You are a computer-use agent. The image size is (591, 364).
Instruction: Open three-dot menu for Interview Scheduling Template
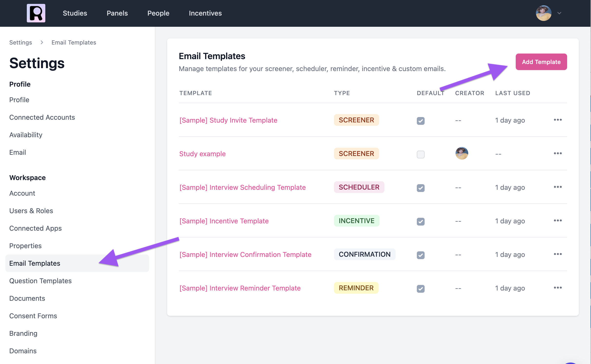click(x=558, y=187)
